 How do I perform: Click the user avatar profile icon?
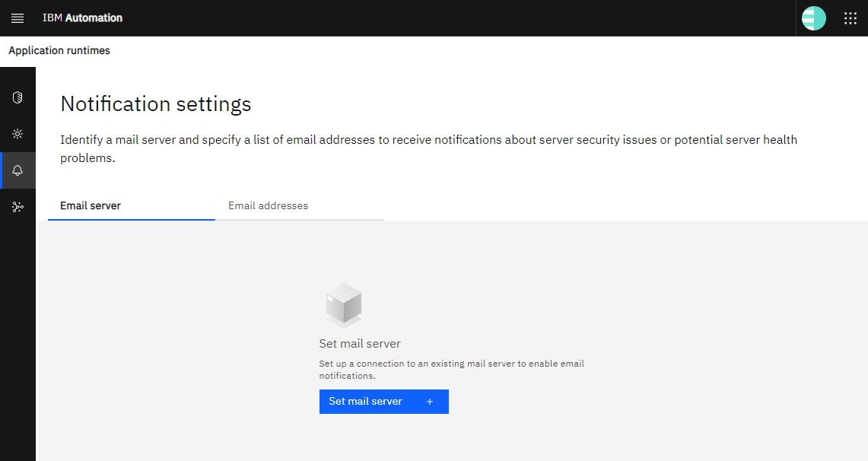point(814,18)
